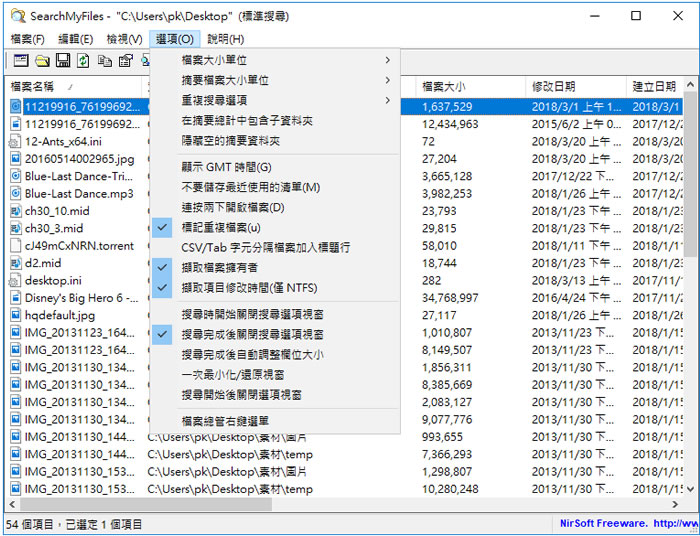Viewport: 700px width, 536px height.
Task: Click the audio icon of Blue-Last Dance.mp3
Action: [15, 194]
